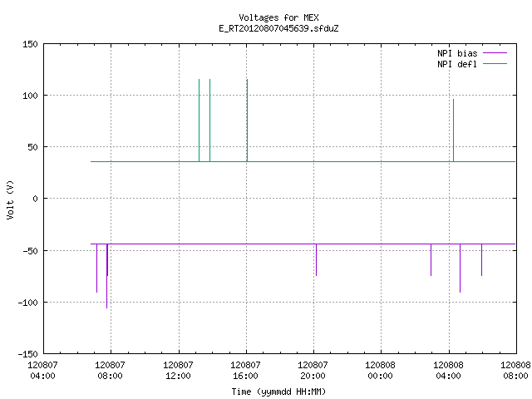Click the '120807 04:00' x-axis tick label
The image size is (532, 399).
[42, 371]
